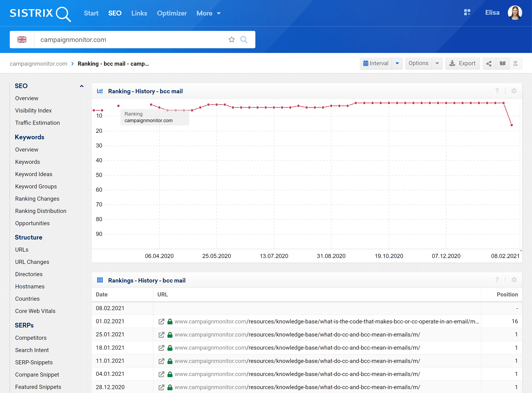Open Opportunities in the sidebar
This screenshot has height=393, width=532.
pyautogui.click(x=32, y=223)
